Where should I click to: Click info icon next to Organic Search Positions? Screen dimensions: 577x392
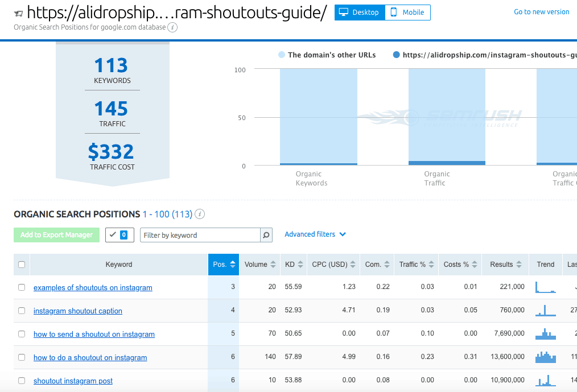point(200,214)
